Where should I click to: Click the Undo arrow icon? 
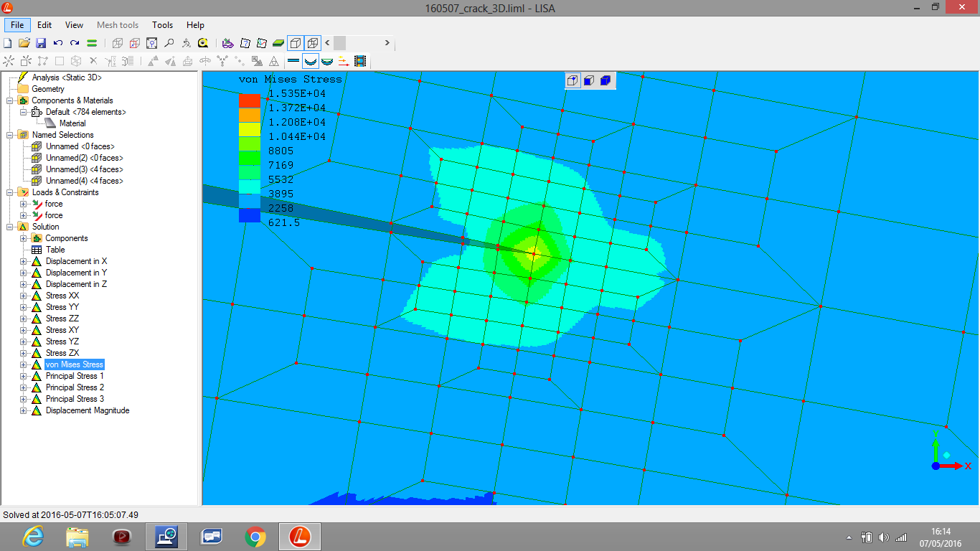tap(58, 43)
